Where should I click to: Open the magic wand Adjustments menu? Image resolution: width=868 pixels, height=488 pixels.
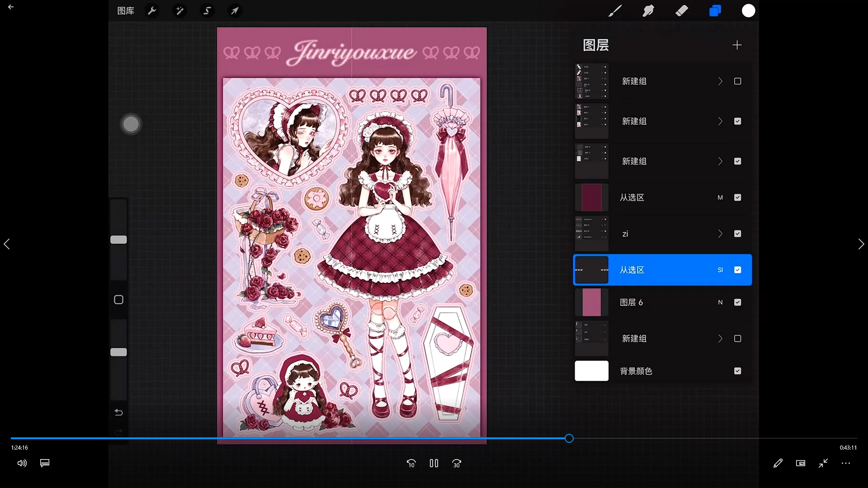pos(179,11)
